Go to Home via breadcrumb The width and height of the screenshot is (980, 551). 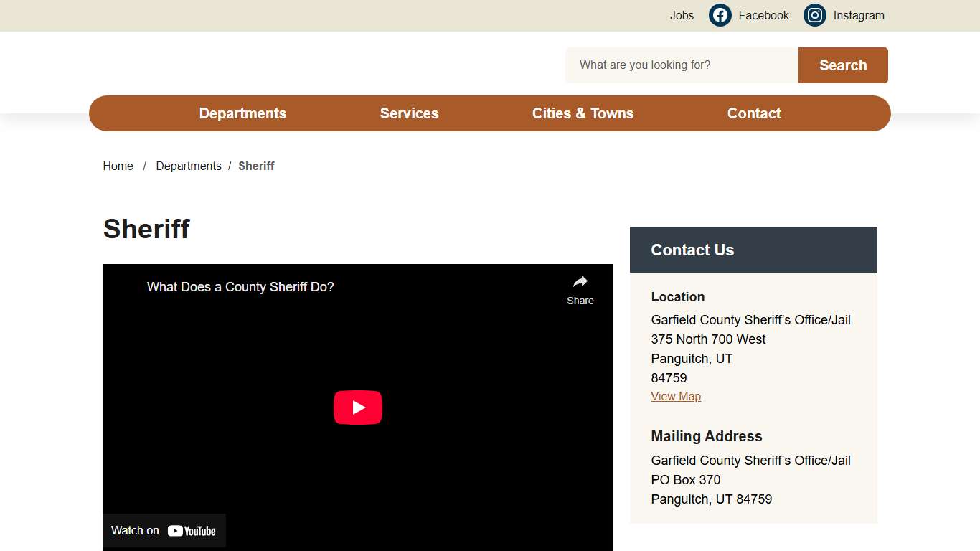click(x=118, y=166)
